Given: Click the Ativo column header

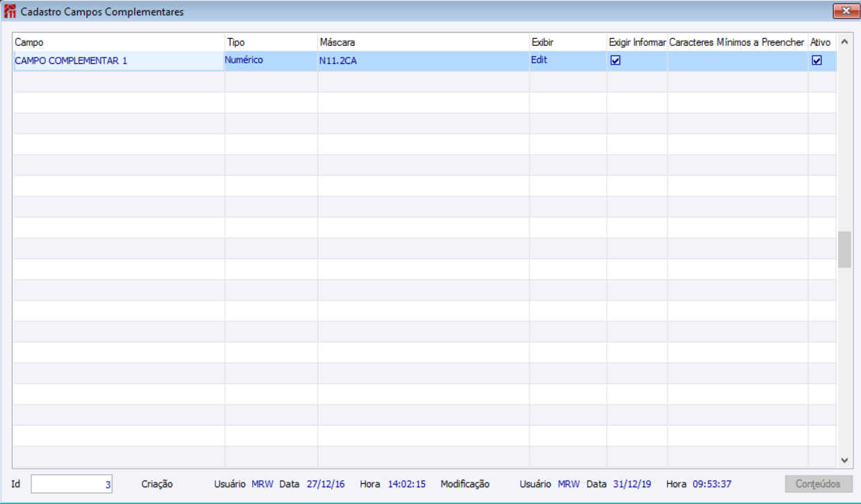Looking at the screenshot, I should click(x=822, y=42).
